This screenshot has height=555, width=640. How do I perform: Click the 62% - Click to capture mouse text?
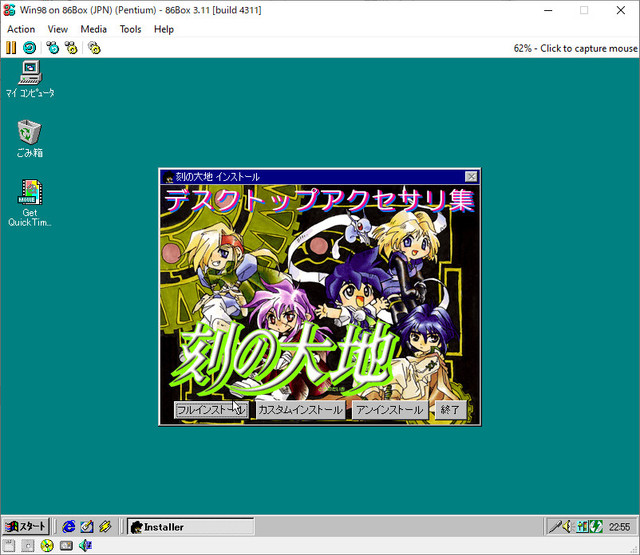click(575, 49)
